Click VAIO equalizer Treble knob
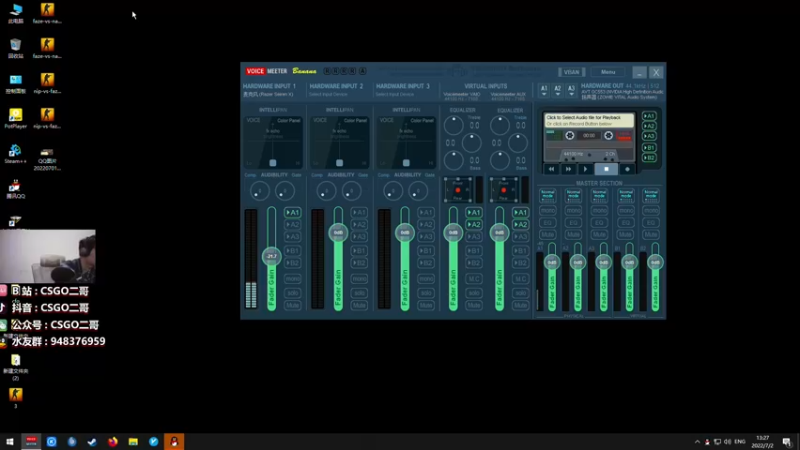This screenshot has height=450, width=800. [x=454, y=125]
